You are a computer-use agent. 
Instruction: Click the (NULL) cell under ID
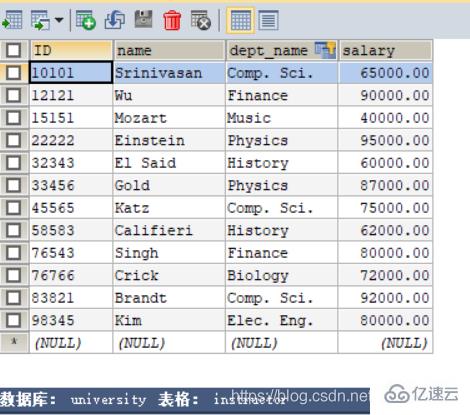(71, 343)
